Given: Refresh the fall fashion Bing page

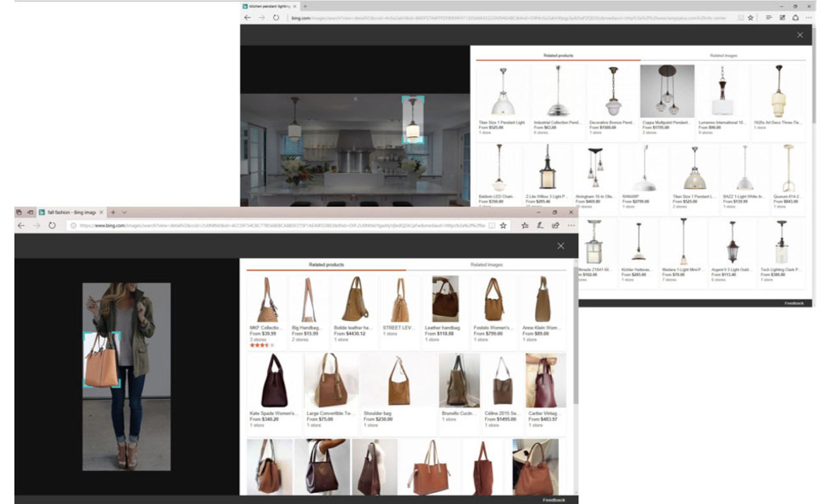Looking at the screenshot, I should coord(52,225).
